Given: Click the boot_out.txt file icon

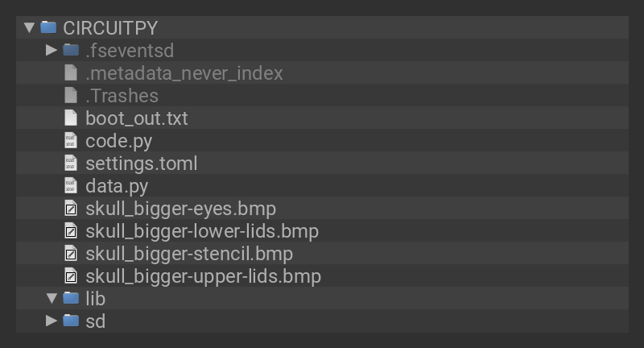Looking at the screenshot, I should tap(71, 118).
